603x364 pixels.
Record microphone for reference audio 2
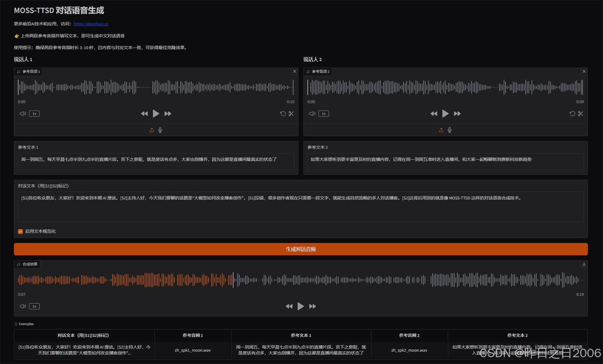coord(450,130)
